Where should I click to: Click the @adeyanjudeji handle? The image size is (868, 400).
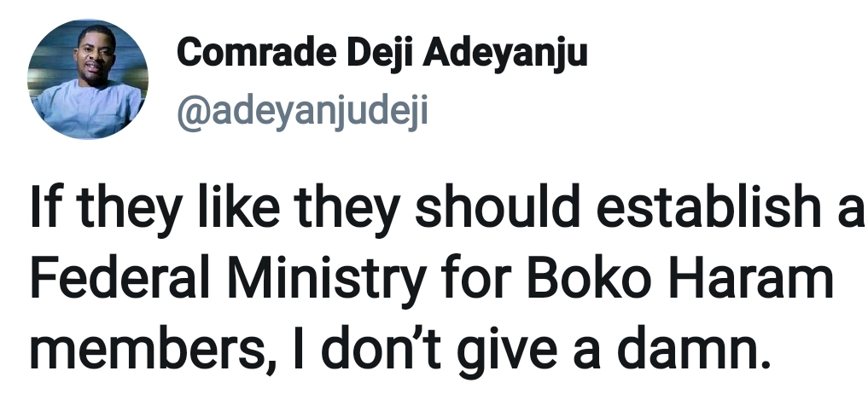(x=301, y=112)
